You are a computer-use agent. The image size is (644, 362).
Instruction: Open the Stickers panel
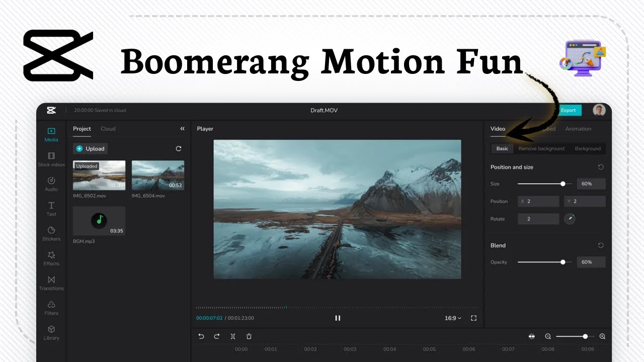tap(51, 234)
